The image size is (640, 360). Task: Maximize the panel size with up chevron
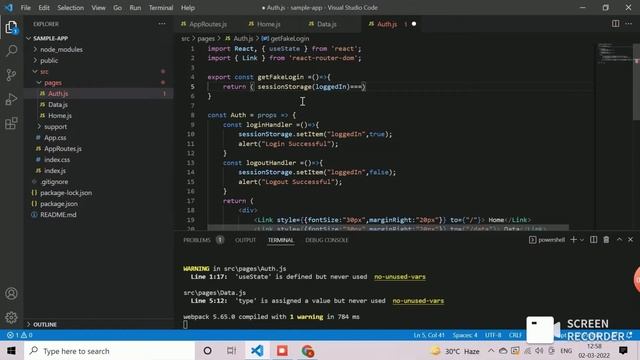click(619, 240)
